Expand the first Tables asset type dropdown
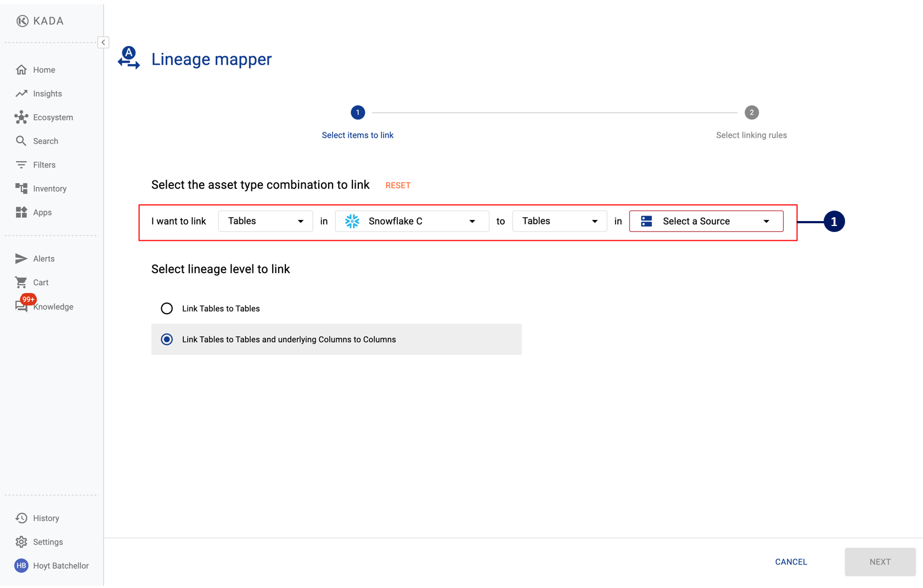 click(266, 221)
